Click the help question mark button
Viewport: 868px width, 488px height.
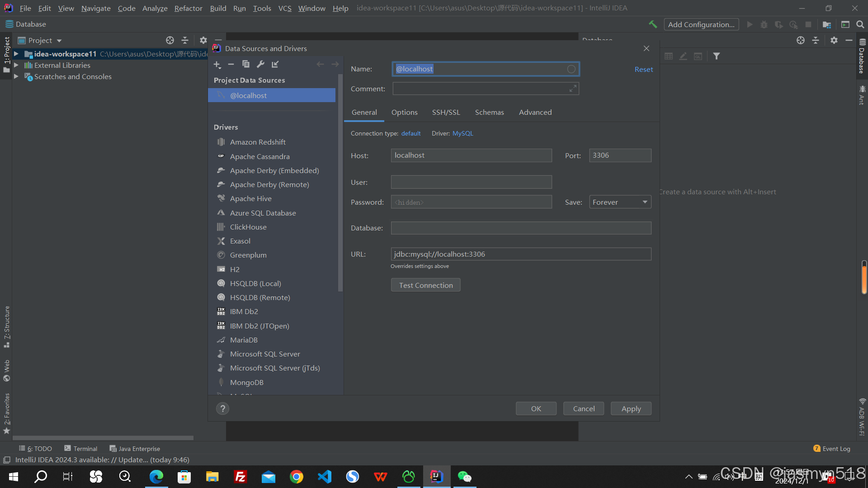pyautogui.click(x=222, y=409)
